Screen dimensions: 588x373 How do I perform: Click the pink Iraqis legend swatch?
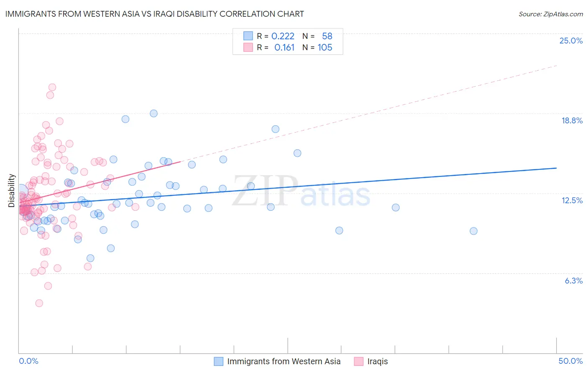(x=358, y=361)
